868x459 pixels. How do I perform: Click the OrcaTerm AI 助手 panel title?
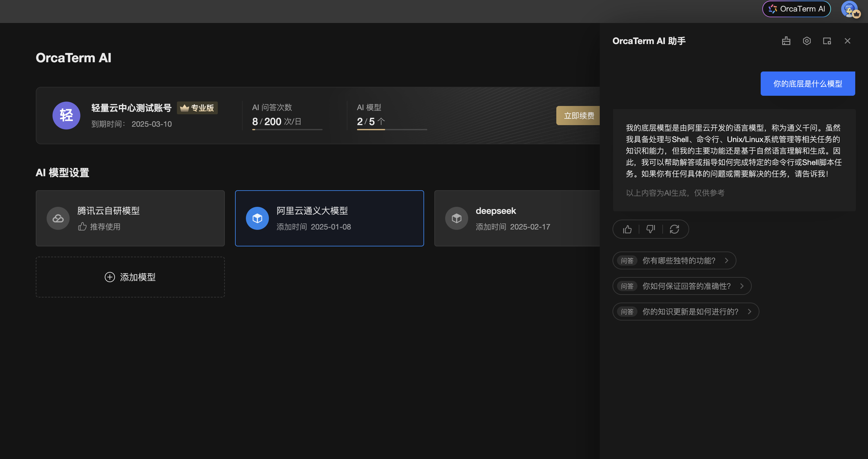[x=649, y=41]
